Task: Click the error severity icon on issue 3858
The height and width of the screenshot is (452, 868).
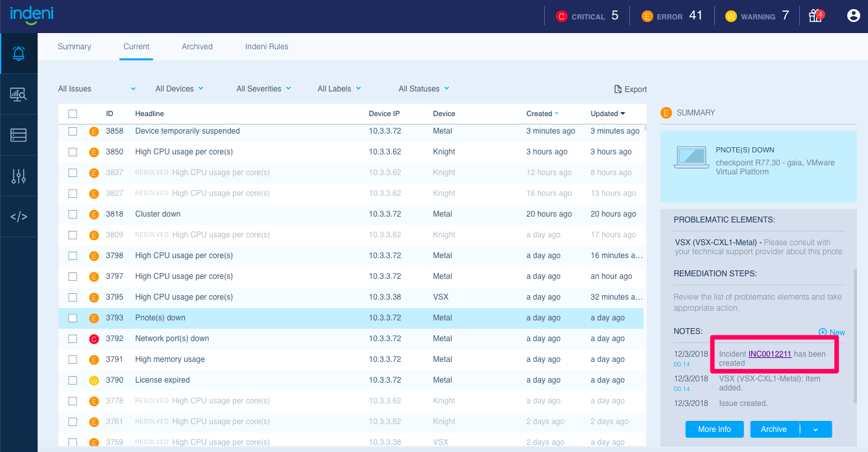Action: coord(94,131)
